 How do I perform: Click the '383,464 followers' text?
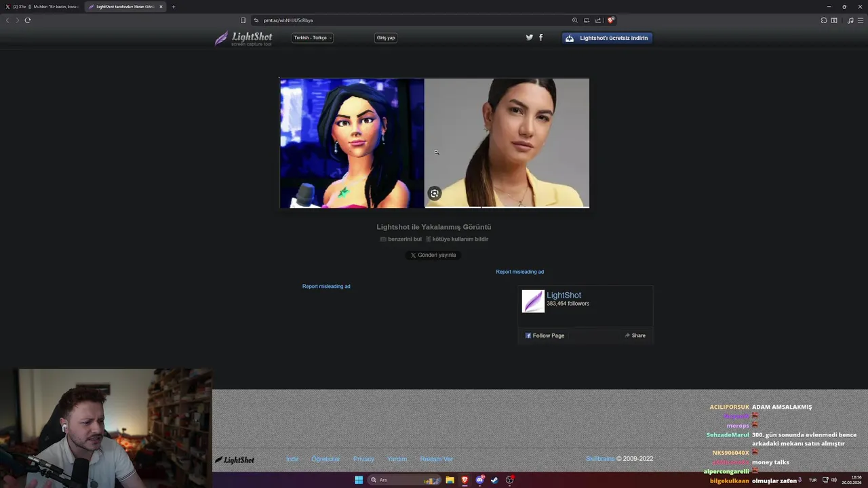pos(568,304)
